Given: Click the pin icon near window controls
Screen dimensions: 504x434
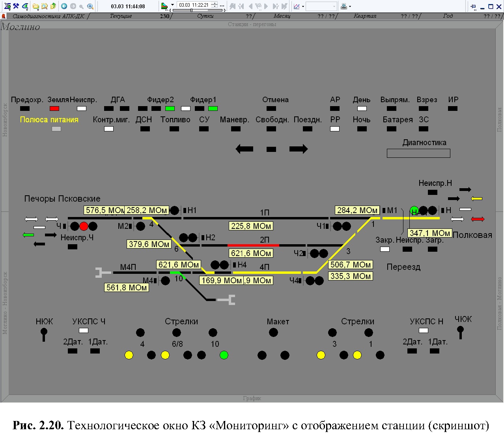Looking at the screenshot, I should click(473, 6).
